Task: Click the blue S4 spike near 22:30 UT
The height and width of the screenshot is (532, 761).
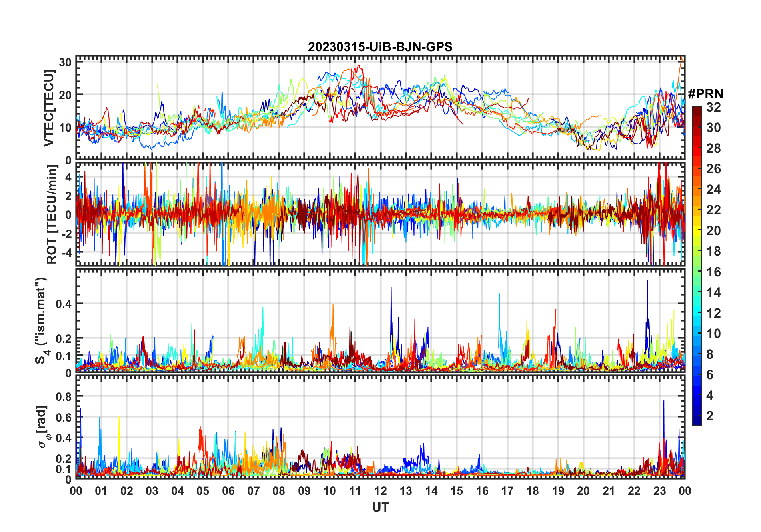Action: (x=647, y=281)
